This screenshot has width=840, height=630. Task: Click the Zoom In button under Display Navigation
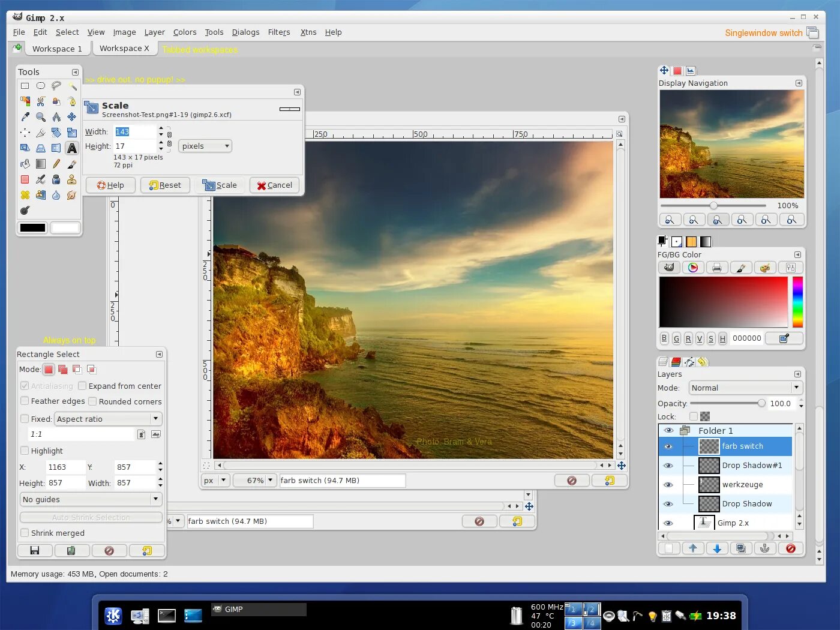pos(694,220)
